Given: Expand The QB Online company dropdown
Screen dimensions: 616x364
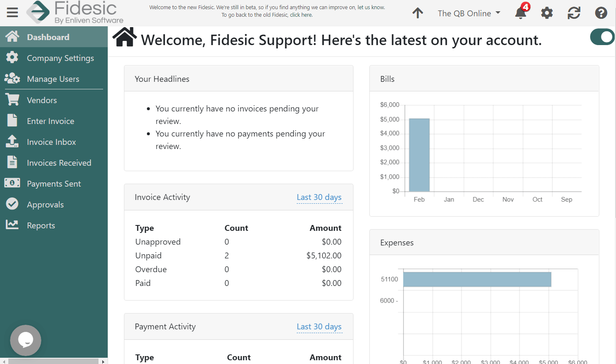Looking at the screenshot, I should tap(469, 13).
